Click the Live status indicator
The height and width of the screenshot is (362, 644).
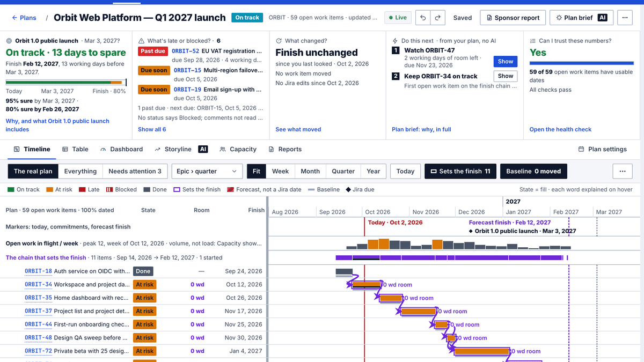(398, 18)
